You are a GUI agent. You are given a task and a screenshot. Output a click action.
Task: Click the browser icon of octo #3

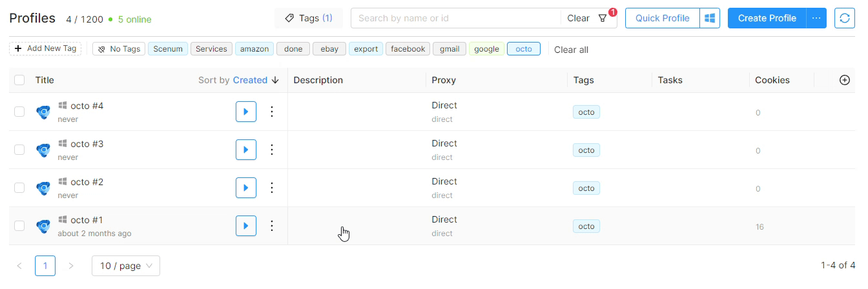pos(43,150)
